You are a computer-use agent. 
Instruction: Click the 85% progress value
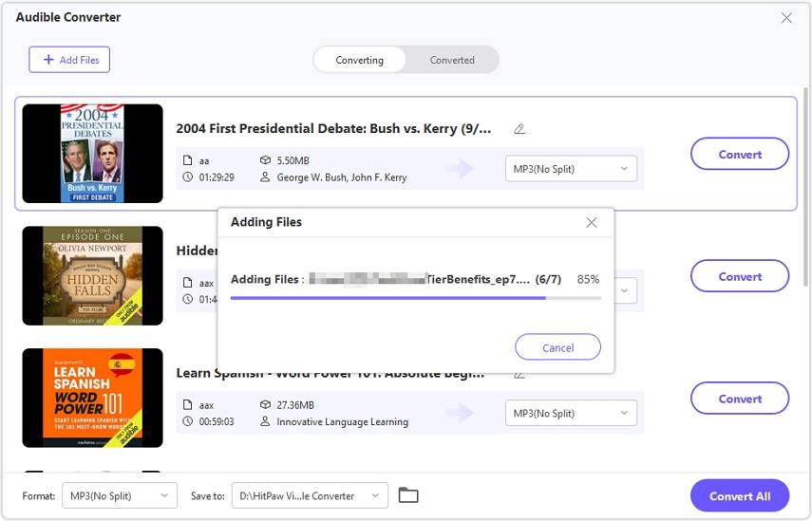[x=588, y=279]
